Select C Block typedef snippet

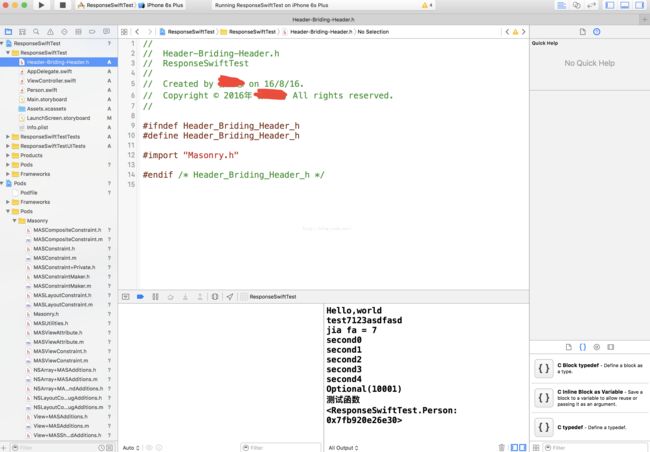tap(590, 368)
